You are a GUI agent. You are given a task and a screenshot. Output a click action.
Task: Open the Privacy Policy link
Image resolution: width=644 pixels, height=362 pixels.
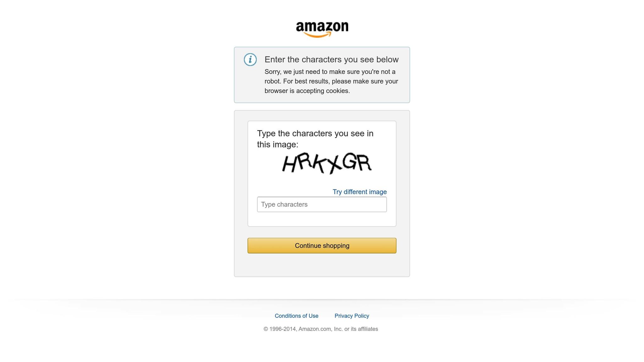(x=352, y=316)
